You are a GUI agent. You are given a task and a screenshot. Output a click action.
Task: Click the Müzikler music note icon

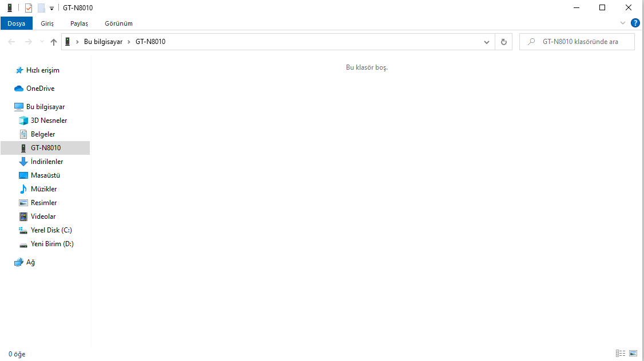click(23, 189)
